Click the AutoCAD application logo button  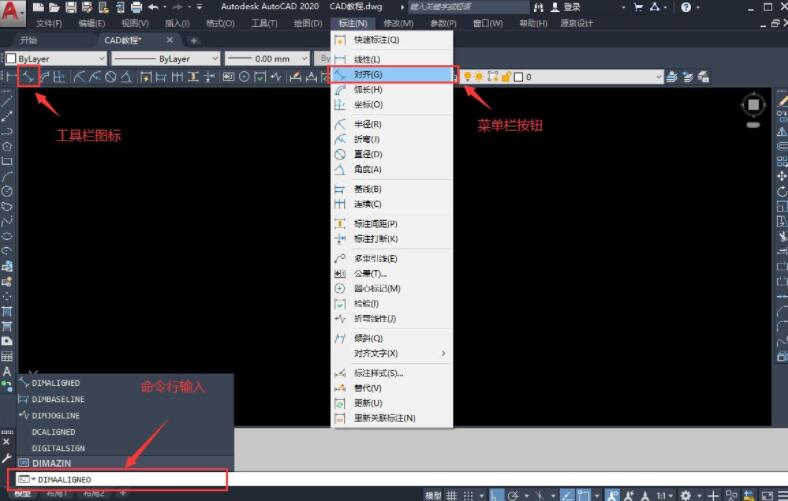coord(14,12)
